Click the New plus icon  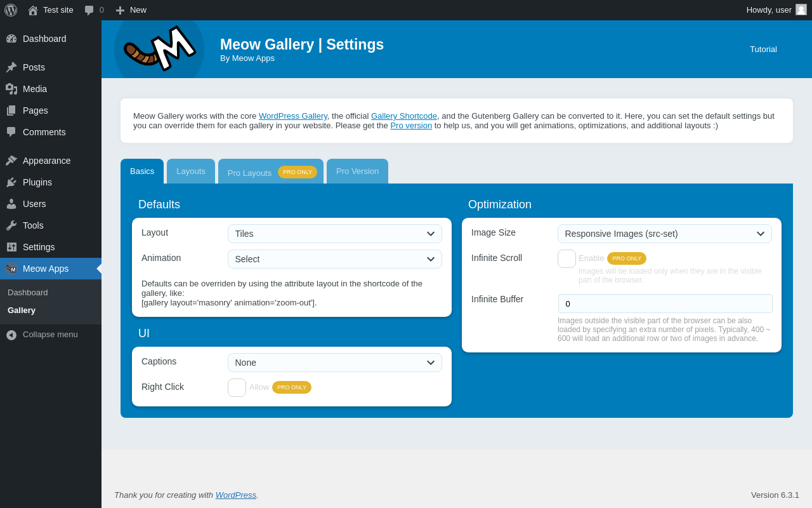pos(120,10)
